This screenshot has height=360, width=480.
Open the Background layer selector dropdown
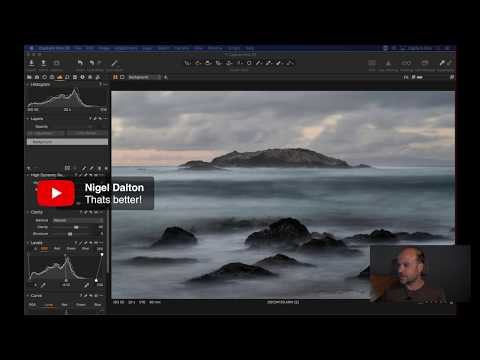click(144, 77)
